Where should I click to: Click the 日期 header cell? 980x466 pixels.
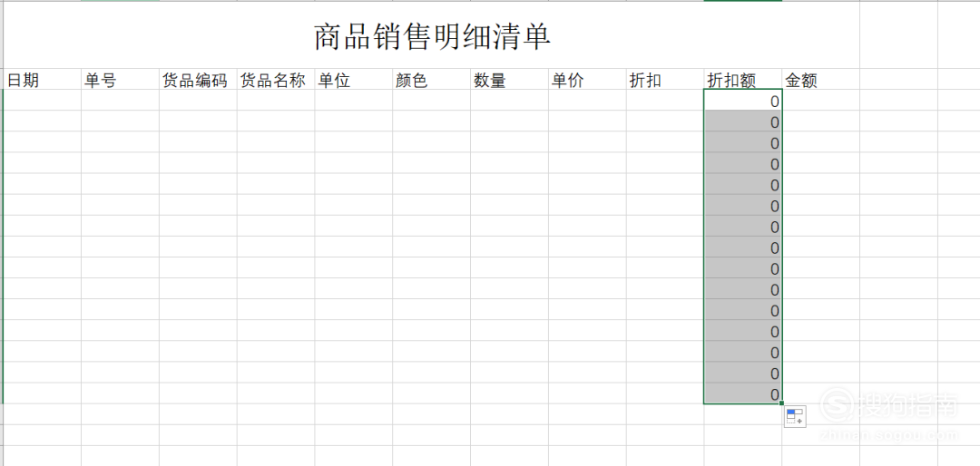point(43,80)
